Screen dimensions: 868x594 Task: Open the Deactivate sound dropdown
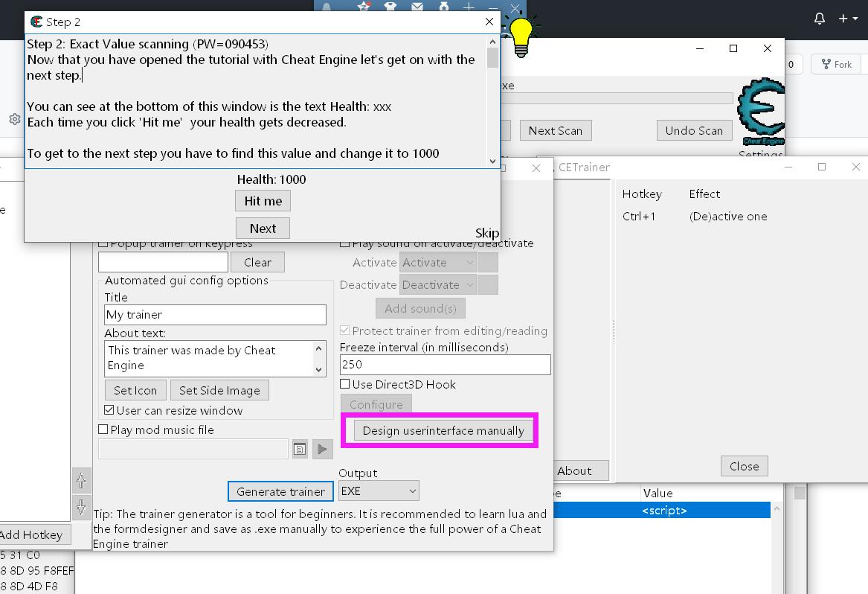coord(437,284)
